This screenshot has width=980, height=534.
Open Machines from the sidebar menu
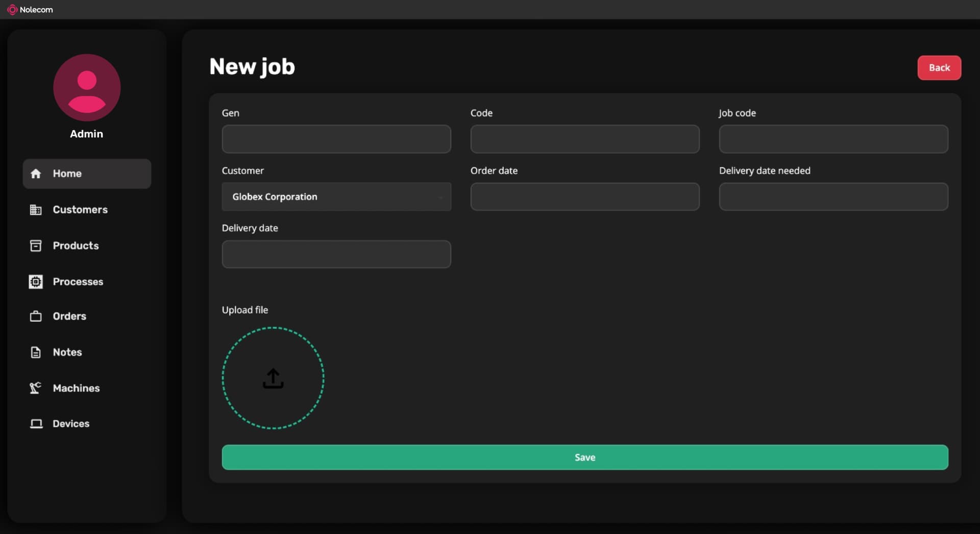(x=76, y=388)
